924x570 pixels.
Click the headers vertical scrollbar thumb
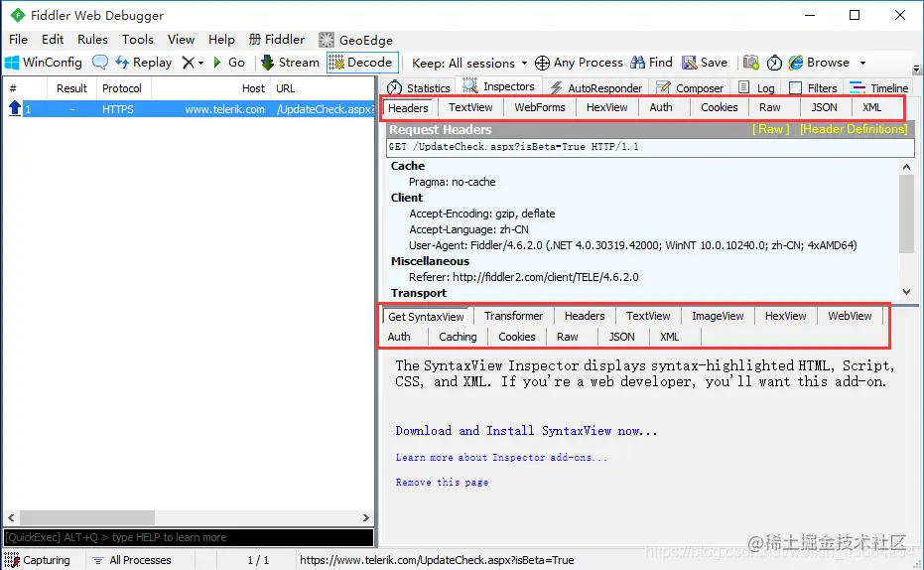906,214
